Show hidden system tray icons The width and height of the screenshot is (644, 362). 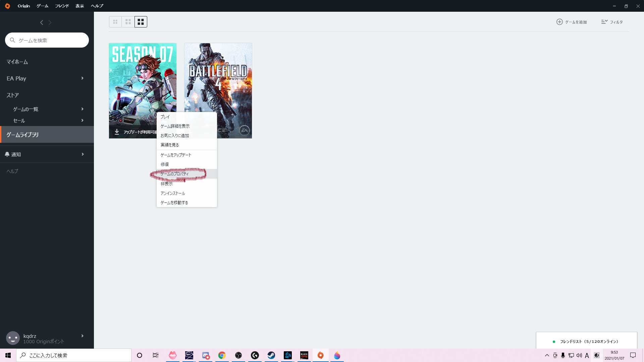click(547, 355)
